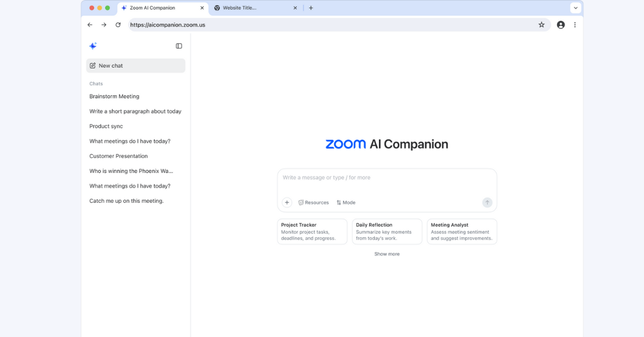Expand the tab search chevron at top right
Screen dimensions: 644x337
[575, 8]
